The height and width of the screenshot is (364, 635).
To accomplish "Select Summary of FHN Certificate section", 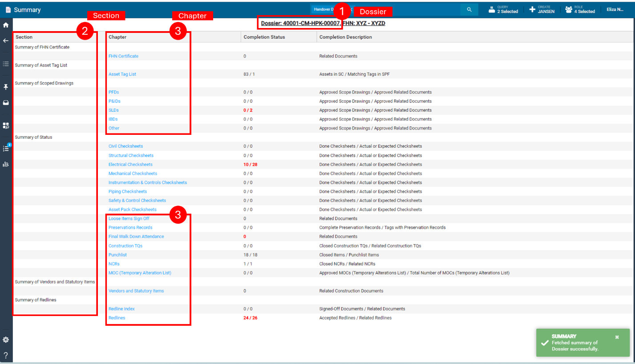I will [42, 47].
